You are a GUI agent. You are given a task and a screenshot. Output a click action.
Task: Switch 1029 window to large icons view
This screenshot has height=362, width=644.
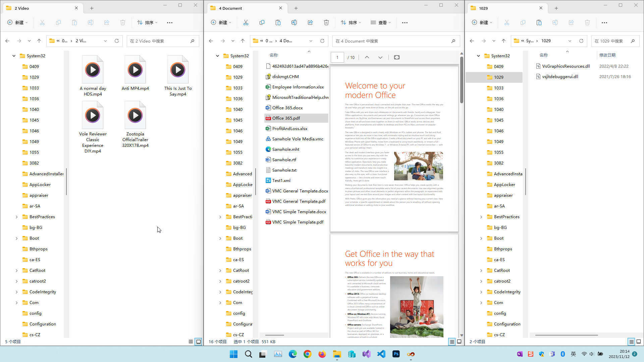coord(639,342)
